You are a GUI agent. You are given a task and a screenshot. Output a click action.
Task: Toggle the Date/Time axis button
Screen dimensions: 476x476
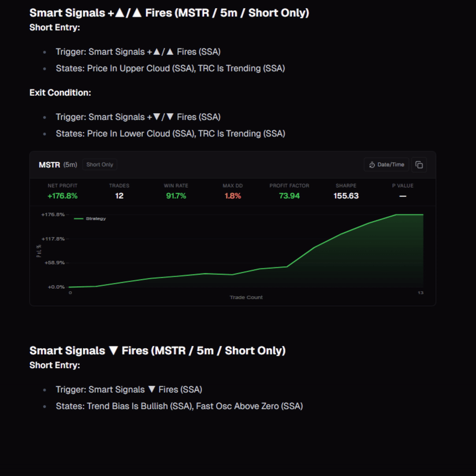tap(386, 164)
